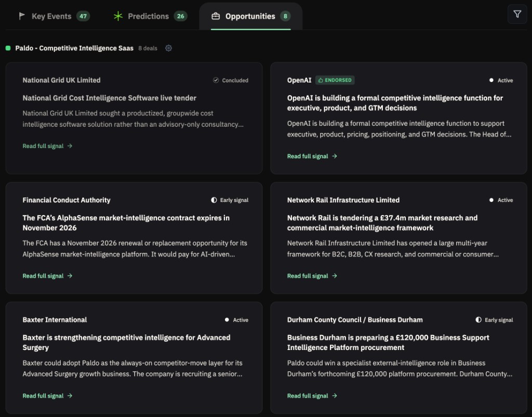This screenshot has width=532, height=417.
Task: Click arrow after National Grid Read full signal
Action: 70,146
